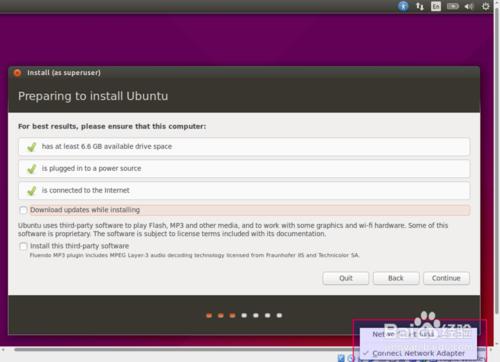Image resolution: width=500 pixels, height=362 pixels.
Task: Click the vertical scrollbar at right edge
Action: point(497,160)
